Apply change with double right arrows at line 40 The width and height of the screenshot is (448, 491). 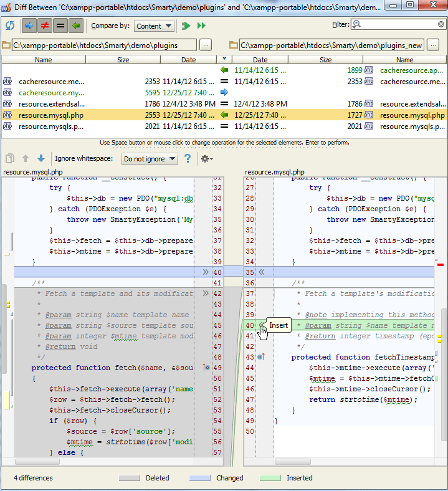pyautogui.click(x=206, y=272)
